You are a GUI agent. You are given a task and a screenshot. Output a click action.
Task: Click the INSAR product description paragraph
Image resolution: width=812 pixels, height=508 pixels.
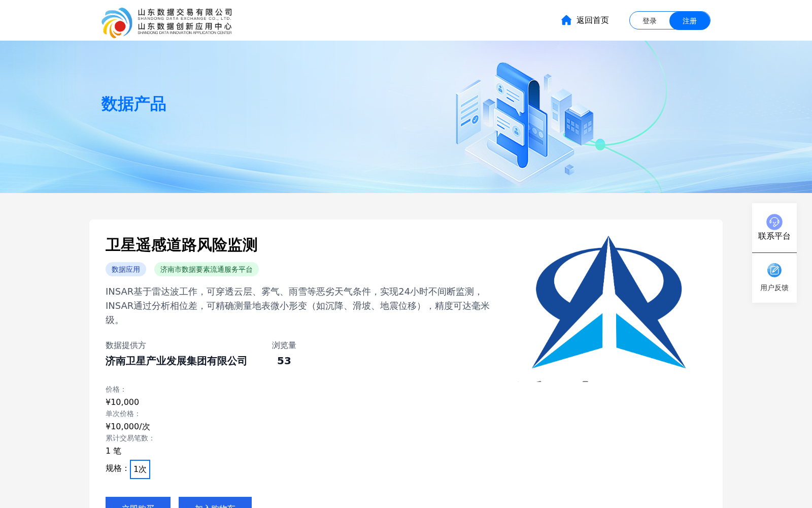click(298, 306)
